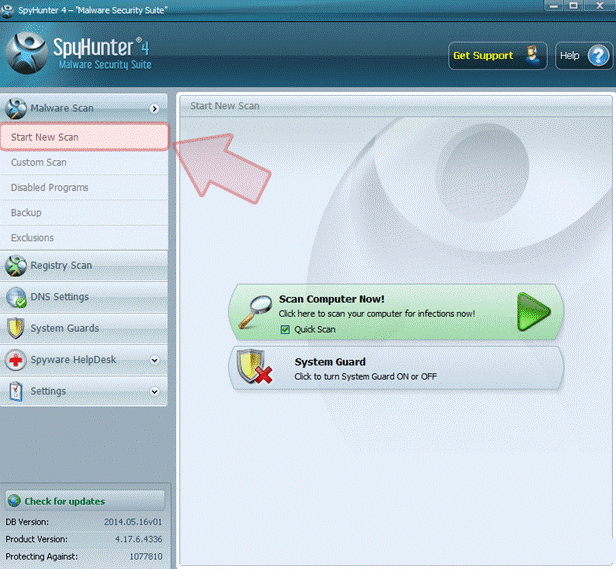
Task: Click Protecting Against value 1077810
Action: [x=146, y=556]
